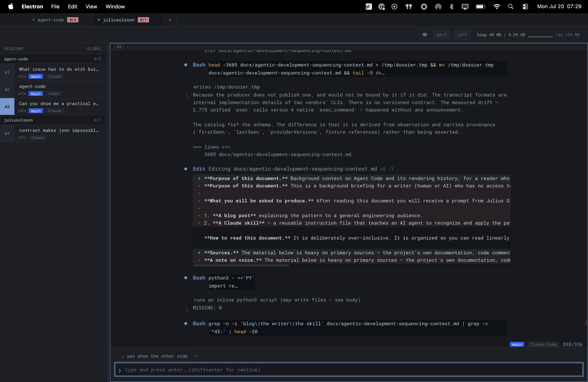
Task: Open Wi-Fi status menu
Action: point(496,6)
